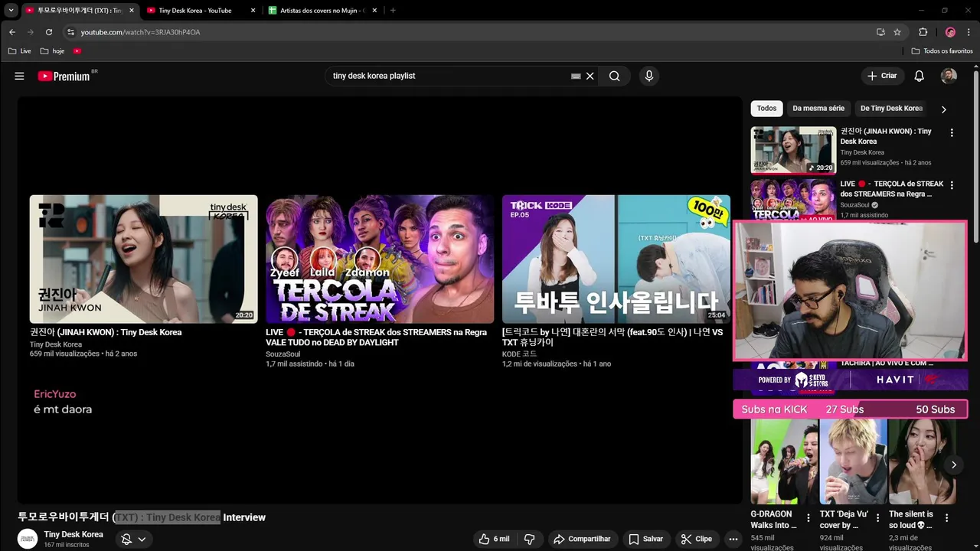Go to the YouTube Premium home logo
The height and width of the screenshot is (551, 980).
[x=65, y=76]
